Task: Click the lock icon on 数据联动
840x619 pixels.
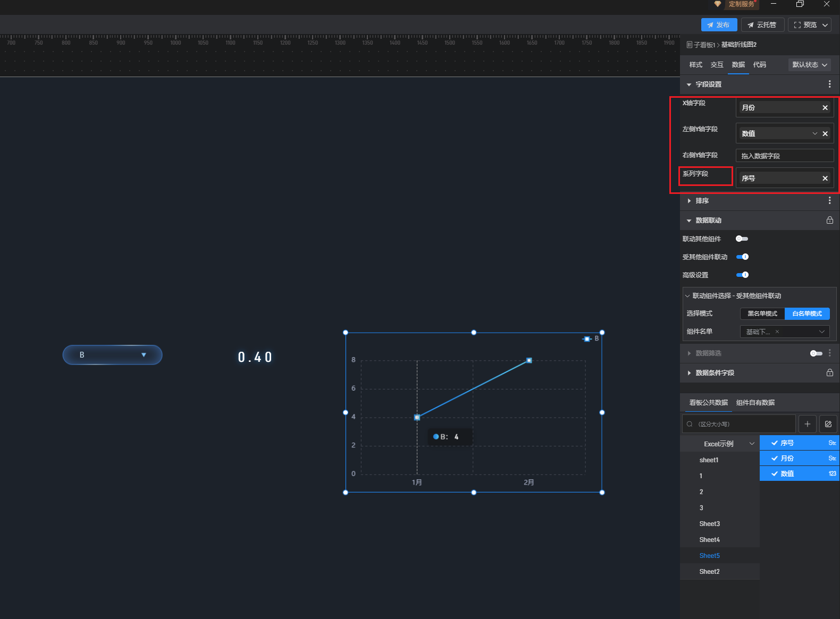Action: [x=829, y=221]
